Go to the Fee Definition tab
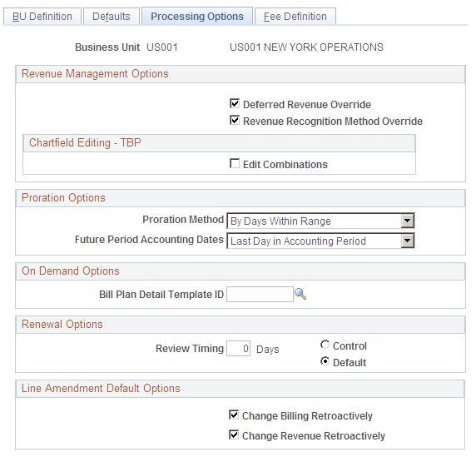 point(295,16)
